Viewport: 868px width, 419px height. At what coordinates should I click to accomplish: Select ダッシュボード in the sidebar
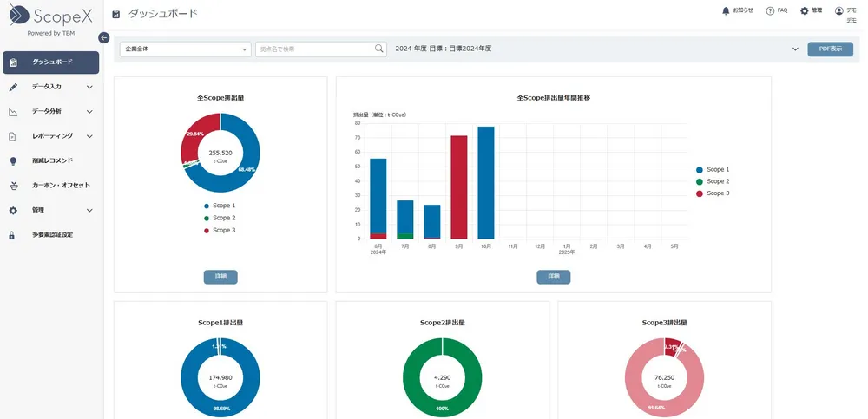tap(51, 62)
